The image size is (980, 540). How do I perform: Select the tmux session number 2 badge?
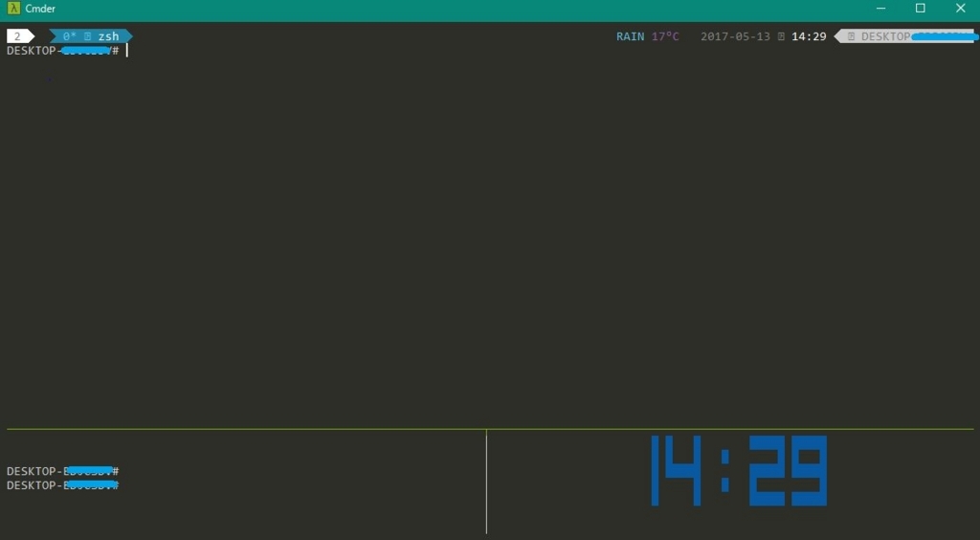coord(20,36)
